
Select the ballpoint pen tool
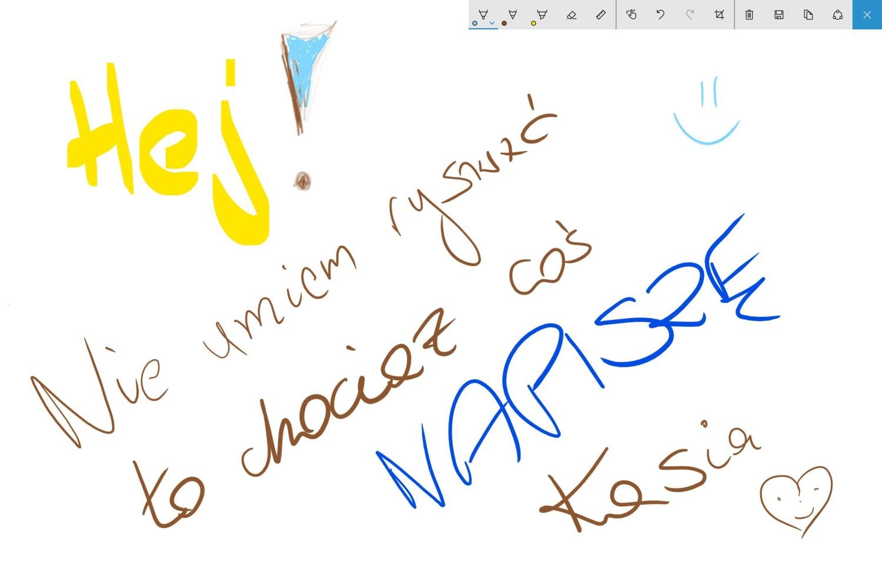pyautogui.click(x=483, y=14)
